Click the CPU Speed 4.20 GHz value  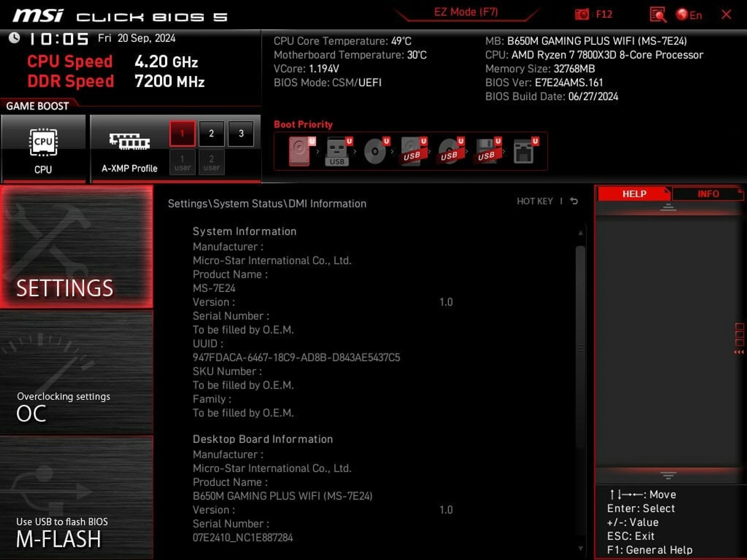click(x=166, y=61)
